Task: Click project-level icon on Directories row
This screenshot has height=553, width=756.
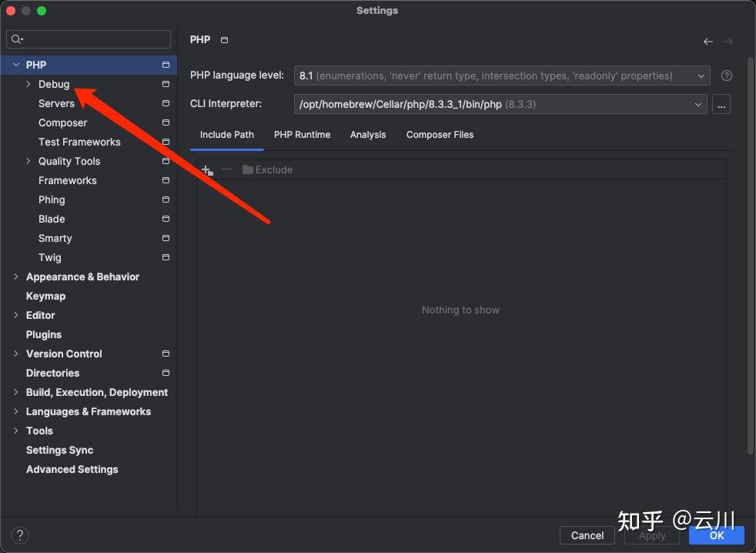Action: point(166,373)
